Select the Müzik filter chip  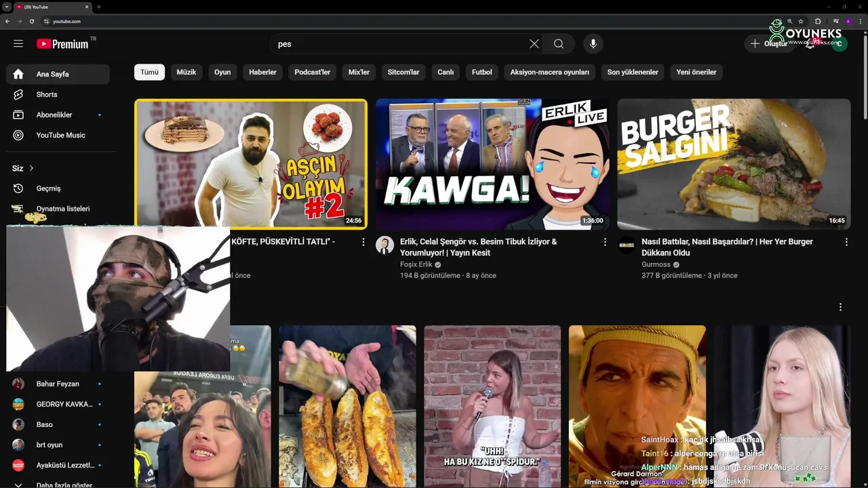pos(186,72)
